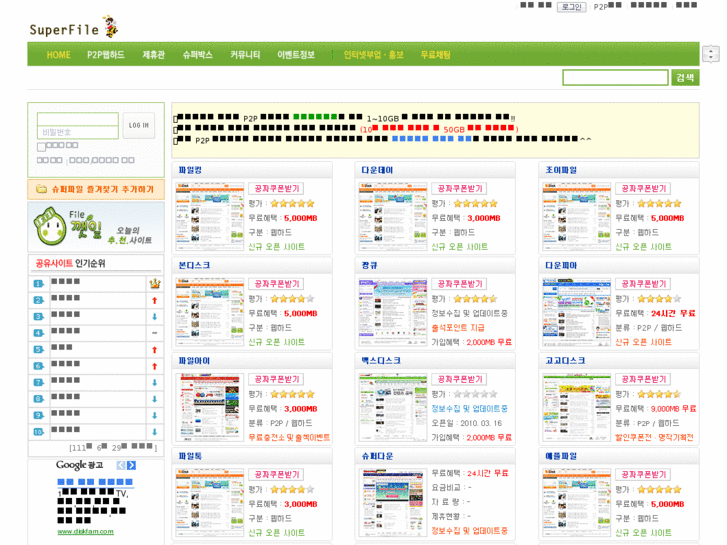Select the 제휴관 menu item

pos(153,55)
